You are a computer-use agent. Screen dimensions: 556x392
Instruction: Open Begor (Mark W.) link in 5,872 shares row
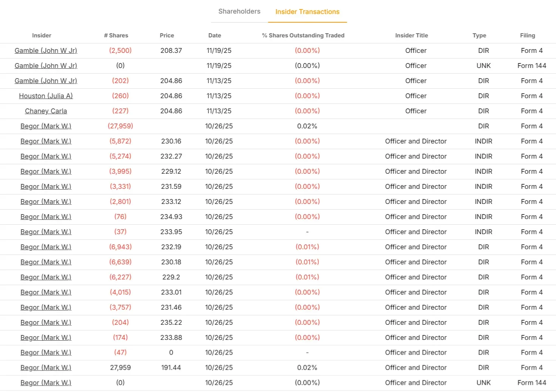coord(46,141)
